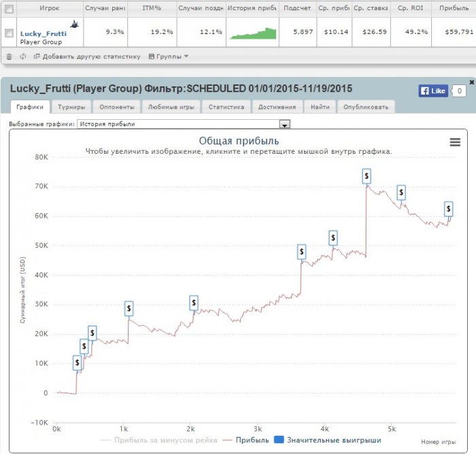The width and height of the screenshot is (476, 454).
Task: Toggle Значительные выигрыши legend series
Action: 328,440
